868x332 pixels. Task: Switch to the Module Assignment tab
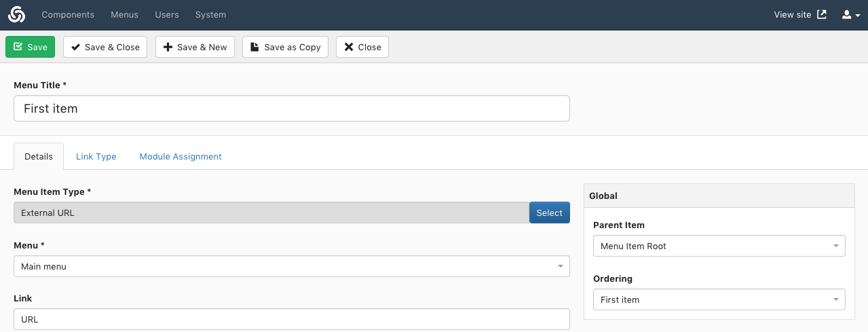click(x=181, y=156)
